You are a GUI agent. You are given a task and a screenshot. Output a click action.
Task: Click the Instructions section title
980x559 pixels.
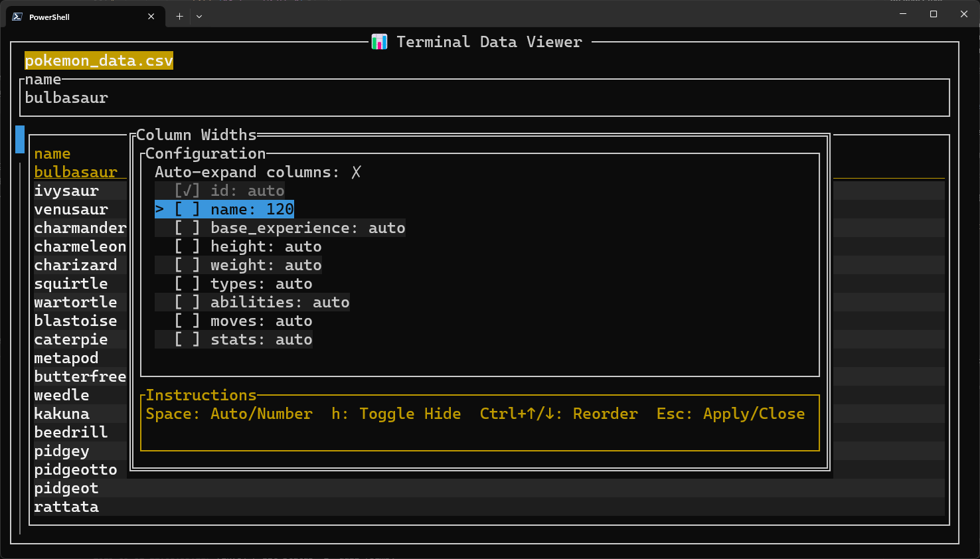point(201,396)
